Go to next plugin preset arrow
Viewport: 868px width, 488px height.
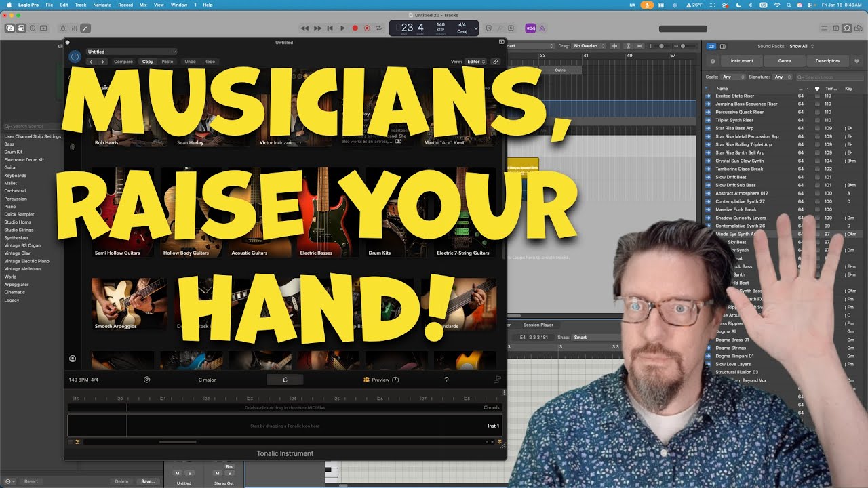click(103, 62)
